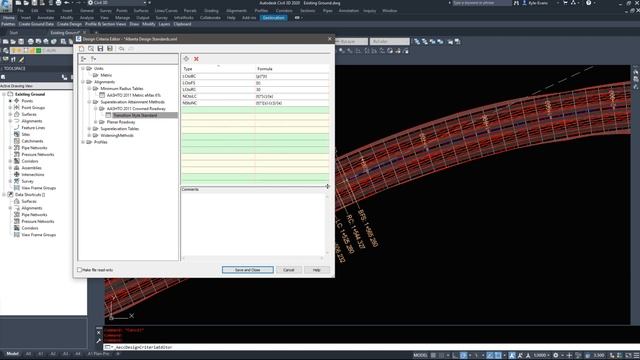Click the expand-all tree icon above the criteria tree

(x=83, y=59)
